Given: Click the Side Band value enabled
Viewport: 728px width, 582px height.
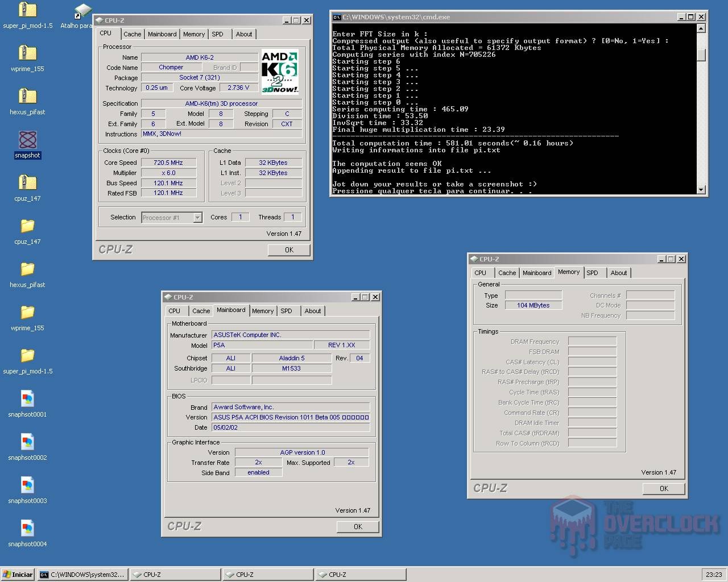Looking at the screenshot, I should (x=258, y=473).
